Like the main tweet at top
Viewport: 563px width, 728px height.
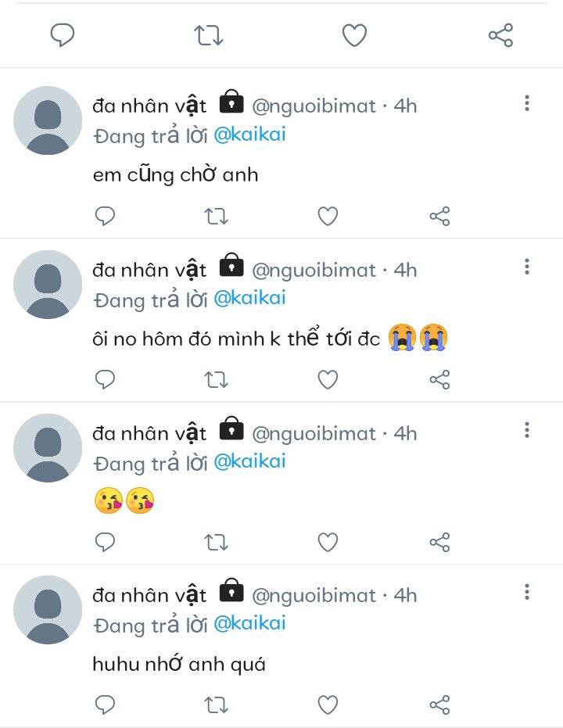pos(354,35)
